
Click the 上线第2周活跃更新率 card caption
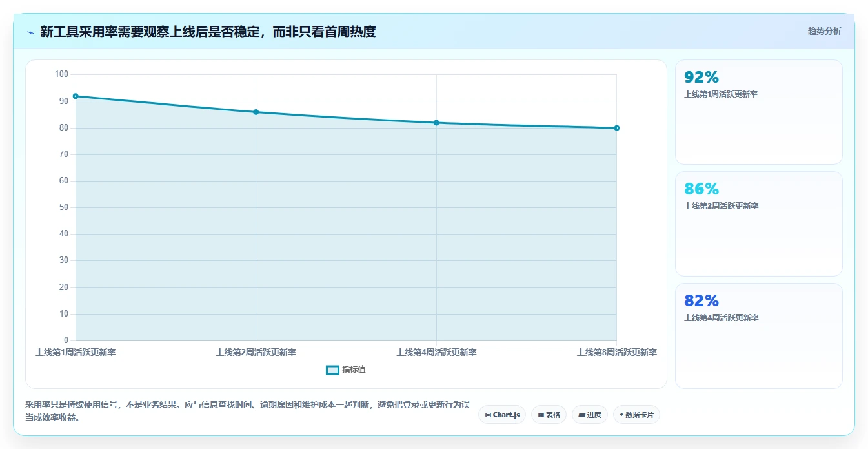coord(721,206)
